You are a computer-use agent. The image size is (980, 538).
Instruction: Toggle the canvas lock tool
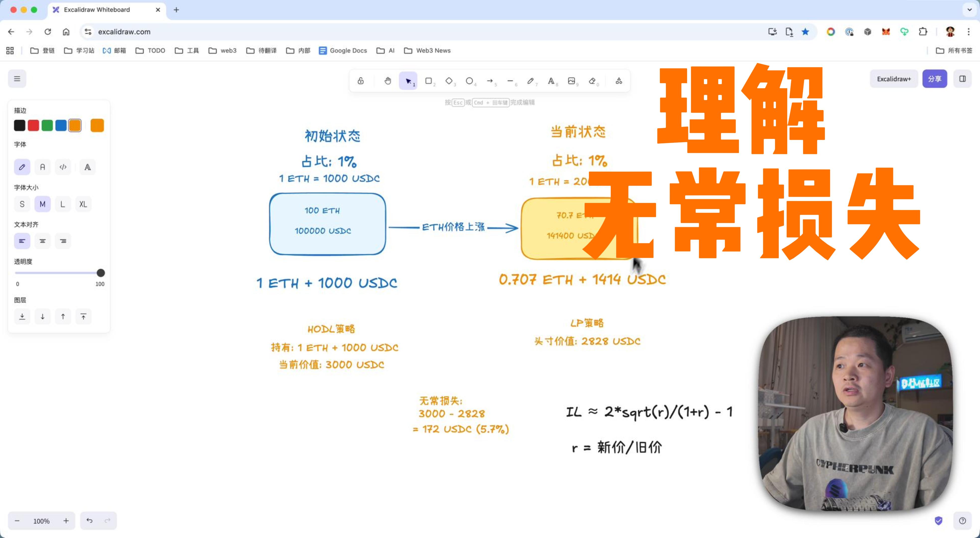[361, 81]
